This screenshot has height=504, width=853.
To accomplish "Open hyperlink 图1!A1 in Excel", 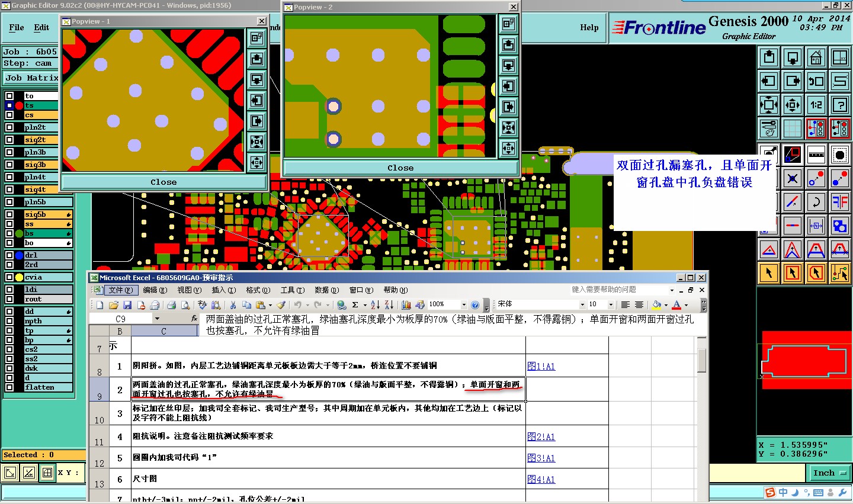I will [x=541, y=367].
